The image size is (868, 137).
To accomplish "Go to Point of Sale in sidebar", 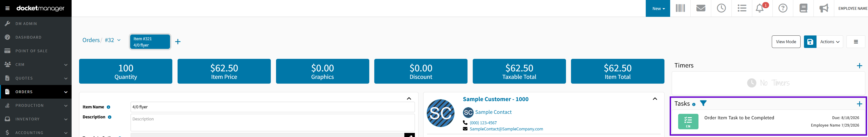I will 36,51.
